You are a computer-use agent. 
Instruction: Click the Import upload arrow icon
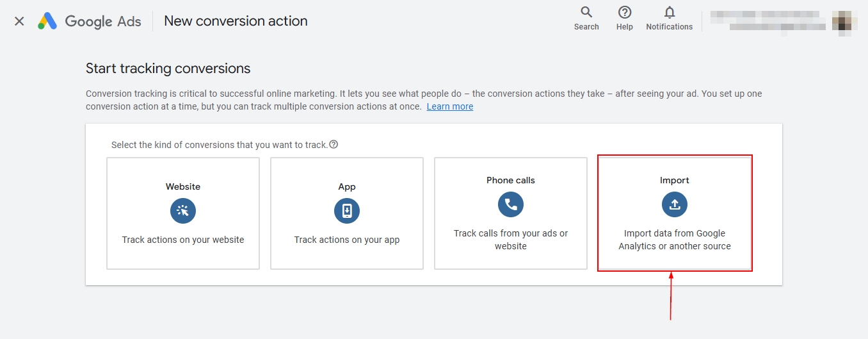point(675,204)
